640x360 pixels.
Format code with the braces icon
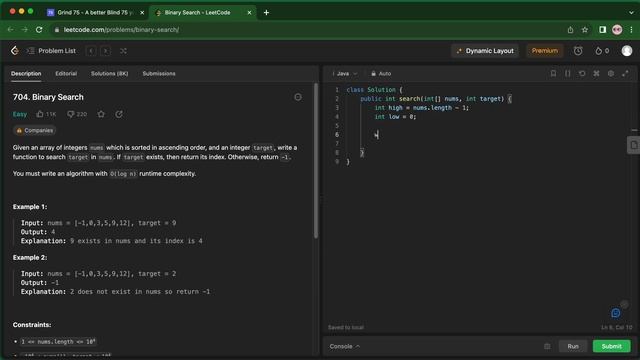click(x=568, y=73)
